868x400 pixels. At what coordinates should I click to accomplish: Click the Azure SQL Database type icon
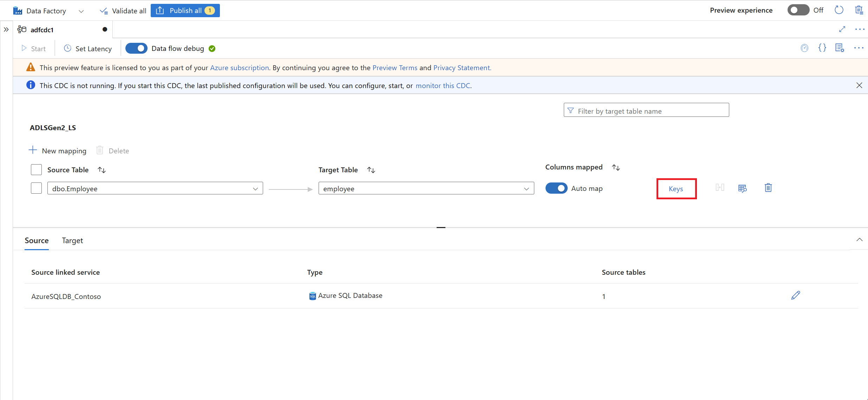click(x=312, y=296)
